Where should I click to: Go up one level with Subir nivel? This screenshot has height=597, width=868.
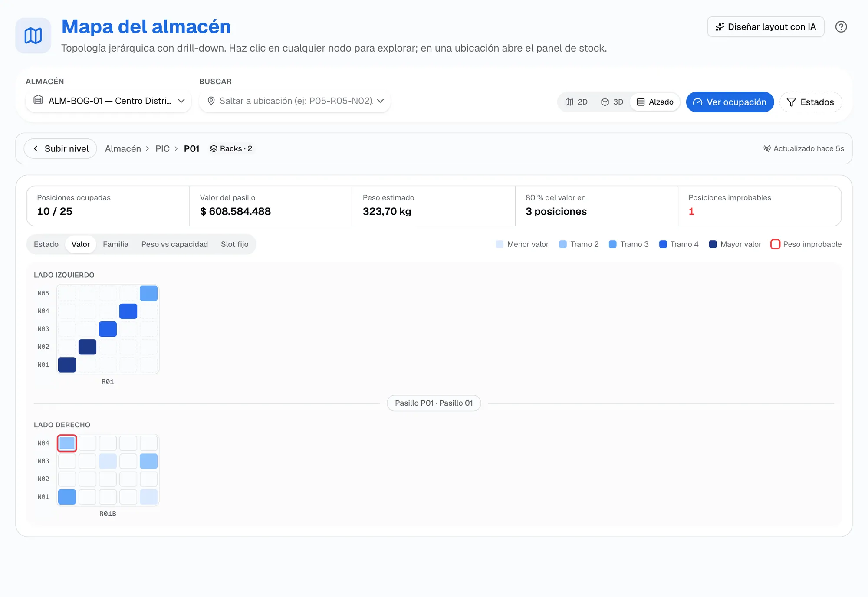[60, 149]
